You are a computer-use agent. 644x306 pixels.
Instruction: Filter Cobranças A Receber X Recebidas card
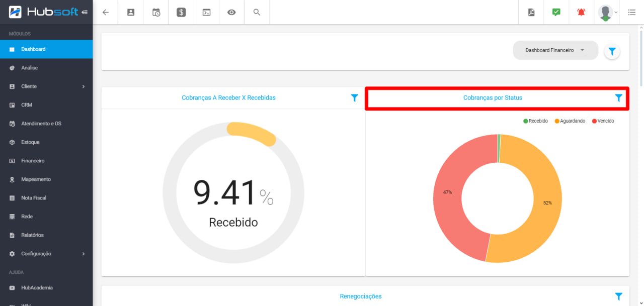354,98
